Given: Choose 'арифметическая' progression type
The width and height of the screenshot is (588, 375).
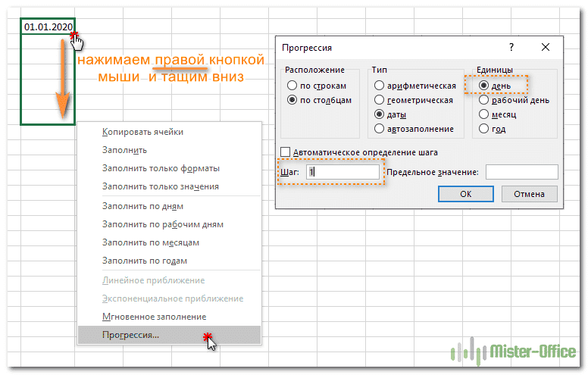Looking at the screenshot, I should 380,86.
